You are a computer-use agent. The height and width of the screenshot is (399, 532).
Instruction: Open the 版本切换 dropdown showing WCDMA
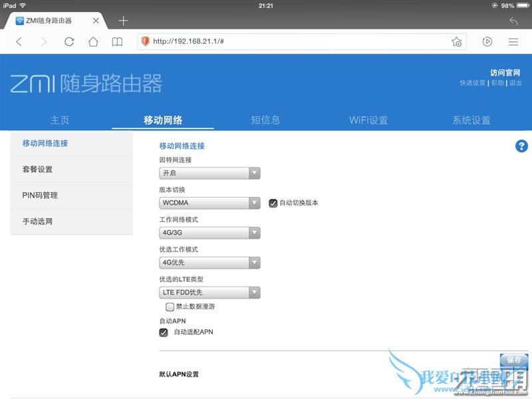pyautogui.click(x=209, y=203)
